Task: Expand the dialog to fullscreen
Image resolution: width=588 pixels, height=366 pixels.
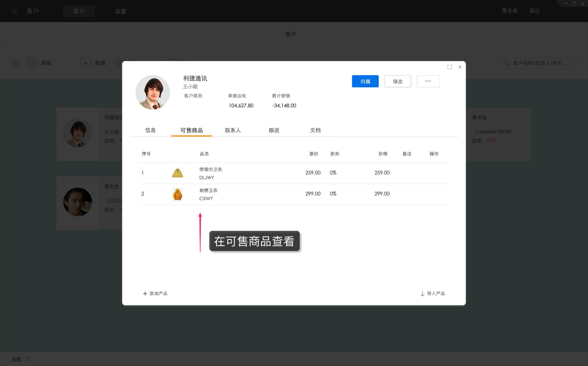Action: click(450, 67)
